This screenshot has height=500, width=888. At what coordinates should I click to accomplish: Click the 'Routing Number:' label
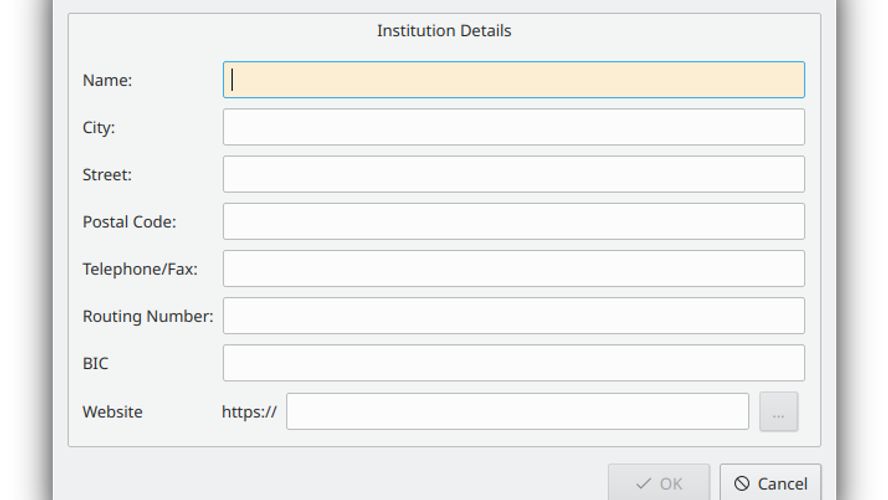(148, 316)
